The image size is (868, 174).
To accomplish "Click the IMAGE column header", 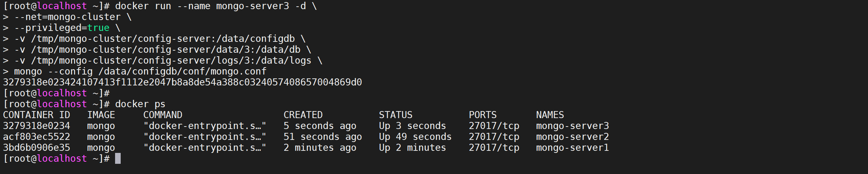I will [101, 115].
